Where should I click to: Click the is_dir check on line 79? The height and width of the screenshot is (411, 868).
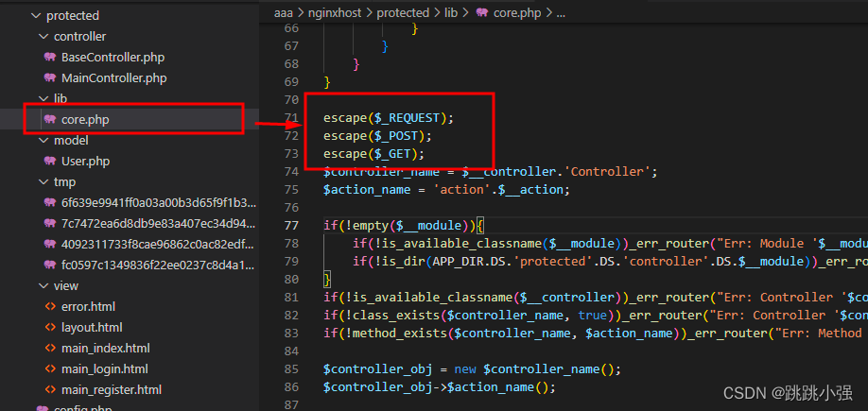pos(610,261)
